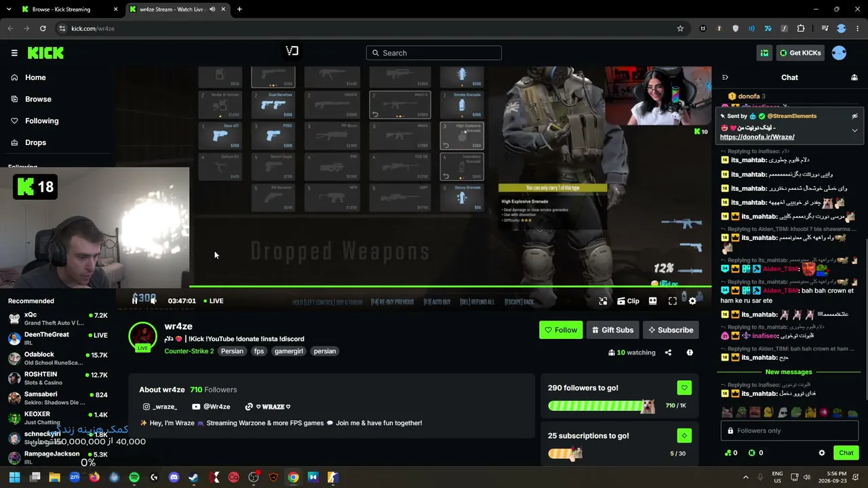Go to the KICK logo homepage
Viewport: 868px width, 488px height.
coord(45,53)
